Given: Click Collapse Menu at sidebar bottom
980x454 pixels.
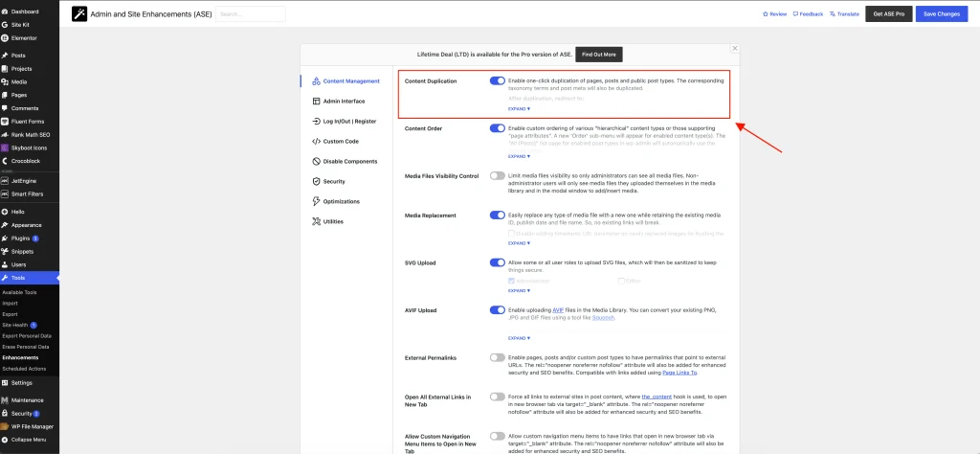Looking at the screenshot, I should click(23, 440).
